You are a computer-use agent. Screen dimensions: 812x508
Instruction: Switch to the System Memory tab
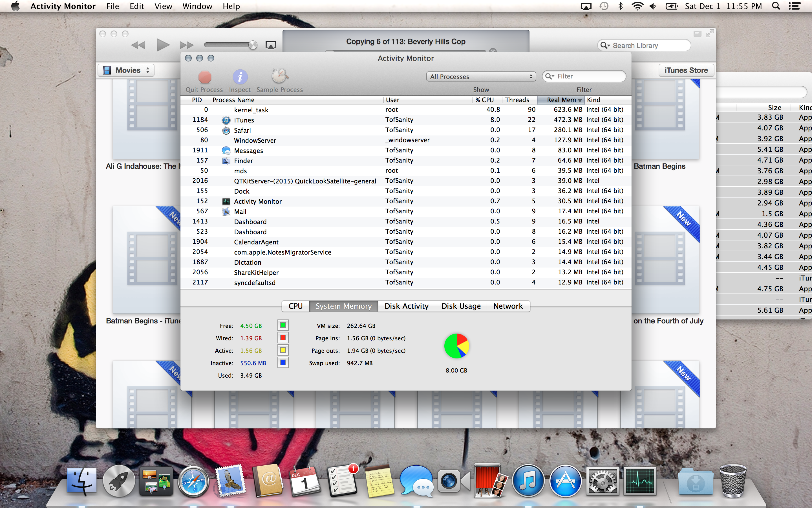click(x=344, y=306)
